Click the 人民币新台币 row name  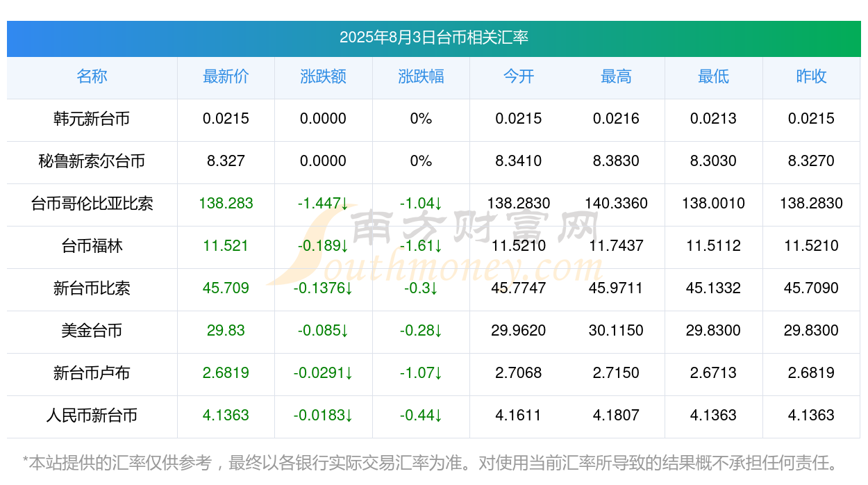pos(92,416)
